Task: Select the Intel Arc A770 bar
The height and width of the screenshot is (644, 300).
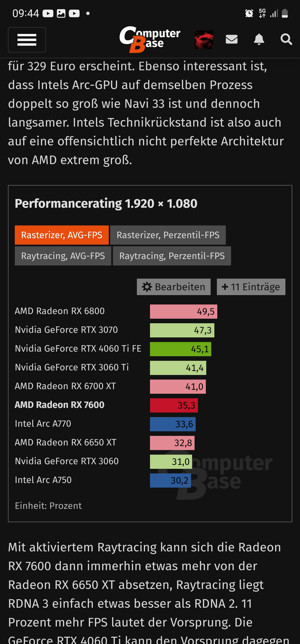Action: [173, 424]
